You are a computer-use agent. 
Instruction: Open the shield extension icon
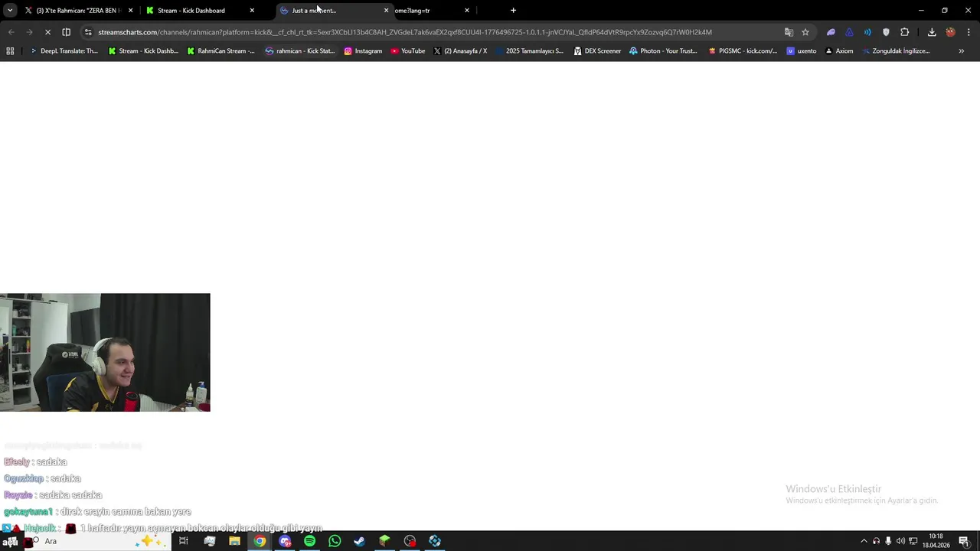tap(886, 32)
